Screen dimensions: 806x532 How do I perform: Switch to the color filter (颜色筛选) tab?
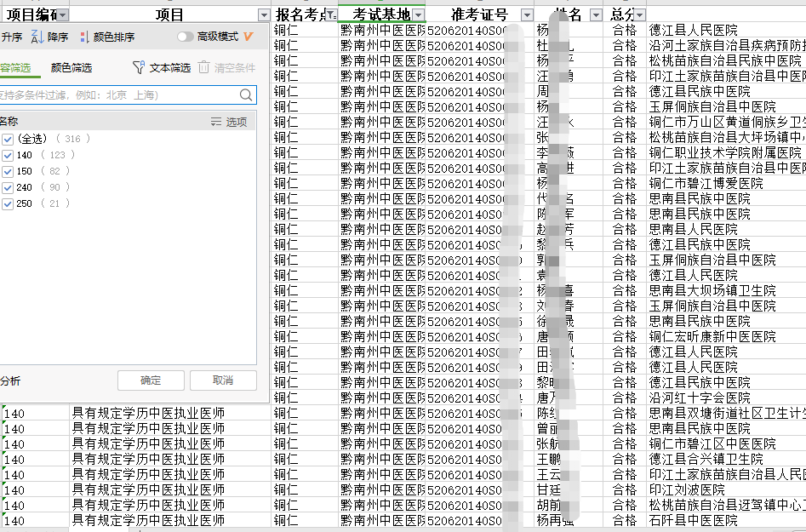coord(71,67)
